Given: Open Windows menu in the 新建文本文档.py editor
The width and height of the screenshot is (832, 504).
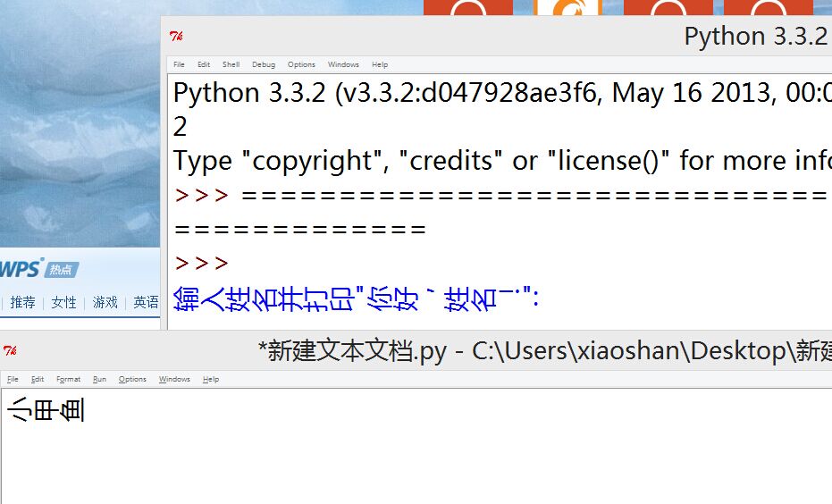Looking at the screenshot, I should (x=174, y=379).
